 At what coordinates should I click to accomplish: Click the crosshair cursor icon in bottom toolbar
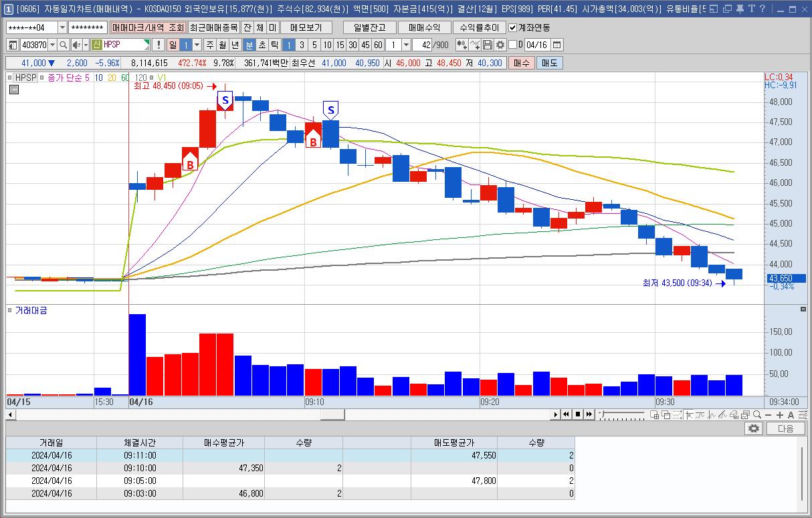(690, 415)
